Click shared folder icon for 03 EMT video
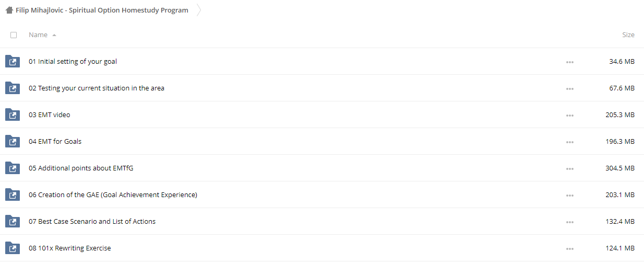 [x=12, y=115]
